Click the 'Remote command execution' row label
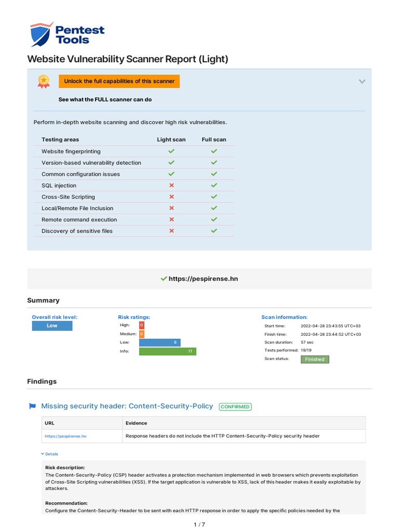The height and width of the screenshot is (532, 399). (79, 220)
